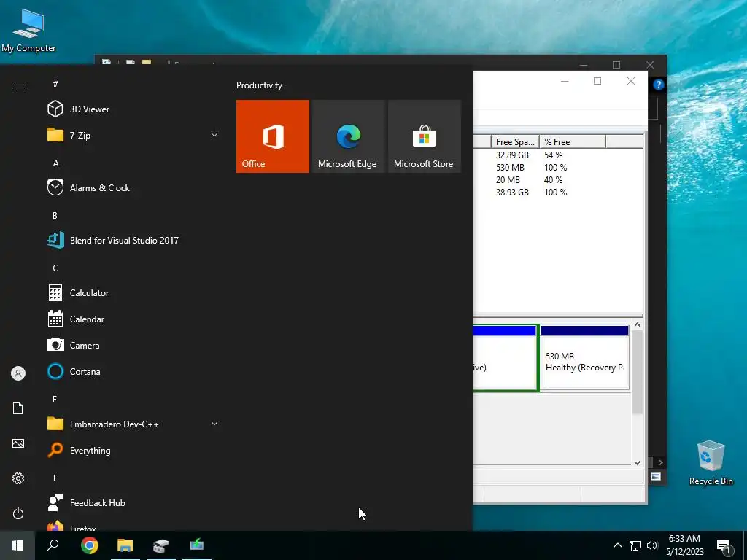Open Settings gear in the Start sidebar
The height and width of the screenshot is (560, 747).
coord(18,478)
